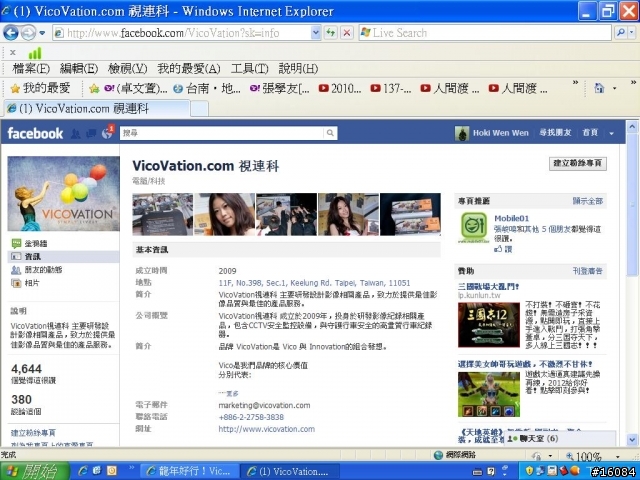Click 刊登廣告 beside sponsored section
The height and width of the screenshot is (480, 640).
pyautogui.click(x=587, y=271)
